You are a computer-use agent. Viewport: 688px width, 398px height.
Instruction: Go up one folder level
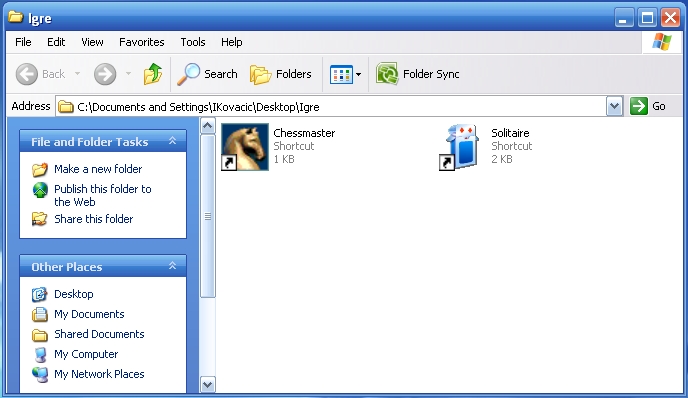pyautogui.click(x=153, y=74)
